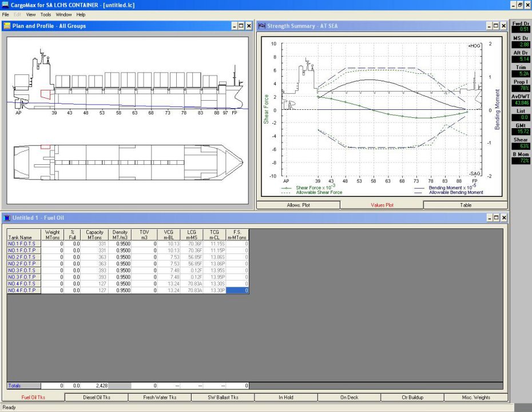Select tank NO.2 F.O.T.P row name
This screenshot has height=412, width=532.
pyautogui.click(x=24, y=264)
